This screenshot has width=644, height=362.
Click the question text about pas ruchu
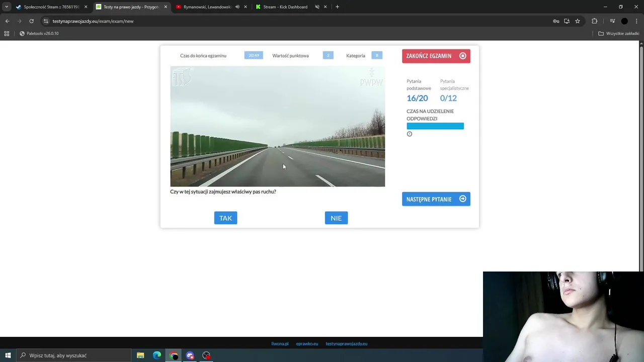223,192
